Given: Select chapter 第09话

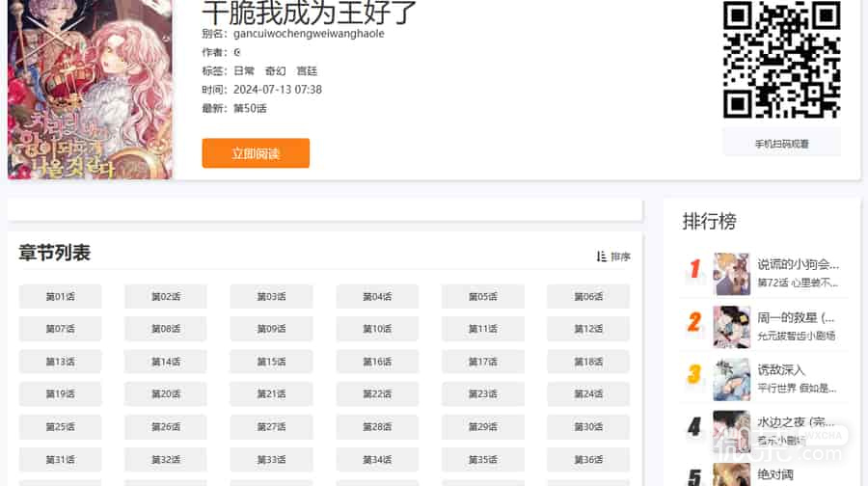Looking at the screenshot, I should click(x=271, y=329).
